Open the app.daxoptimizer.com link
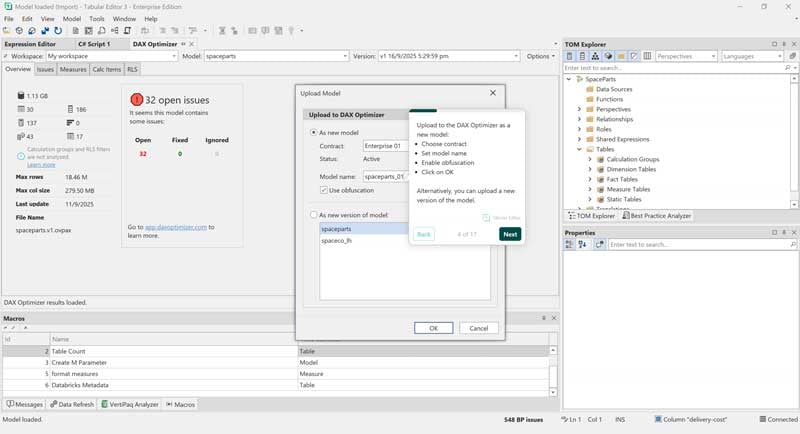 176,227
